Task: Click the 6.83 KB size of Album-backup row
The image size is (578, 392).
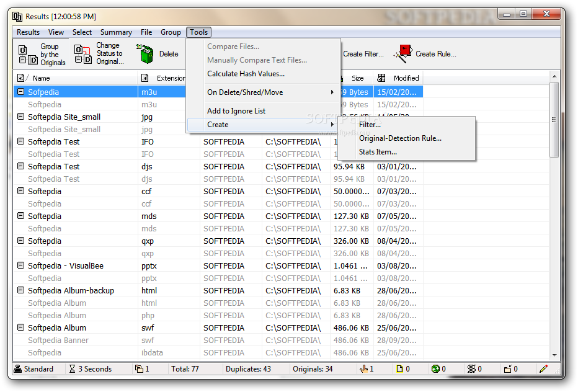Action: pos(347,291)
